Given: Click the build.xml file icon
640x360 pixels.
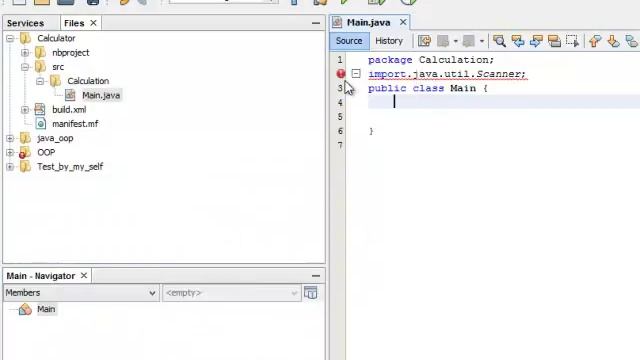Looking at the screenshot, I should [x=40, y=109].
